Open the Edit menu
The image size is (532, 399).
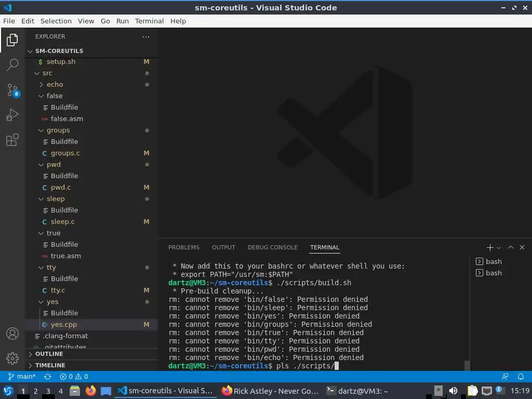[28, 21]
